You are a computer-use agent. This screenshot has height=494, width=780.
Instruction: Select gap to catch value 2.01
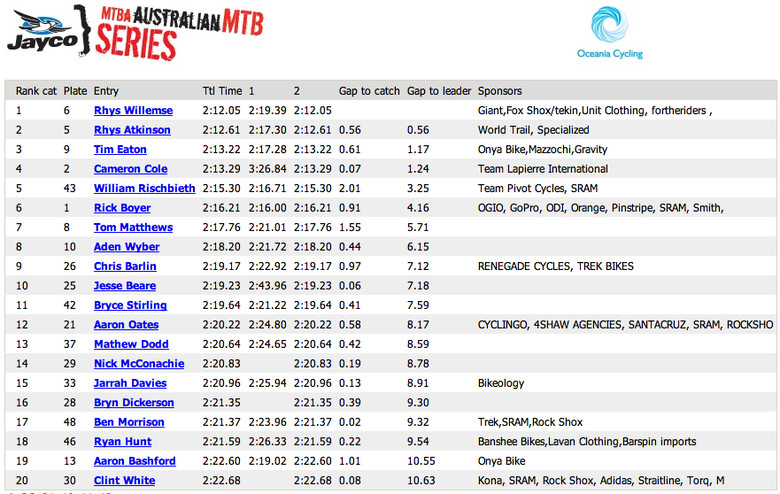(x=350, y=188)
